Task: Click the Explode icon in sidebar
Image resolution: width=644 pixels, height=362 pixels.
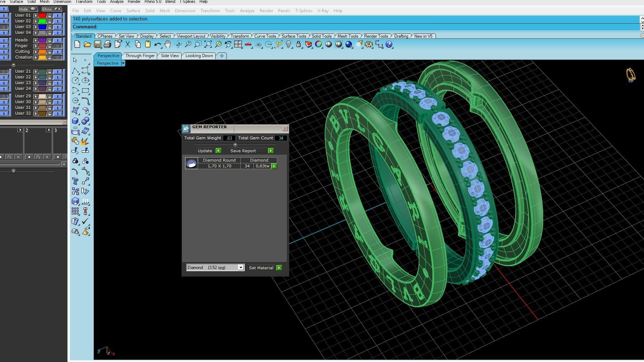Action: (x=85, y=141)
